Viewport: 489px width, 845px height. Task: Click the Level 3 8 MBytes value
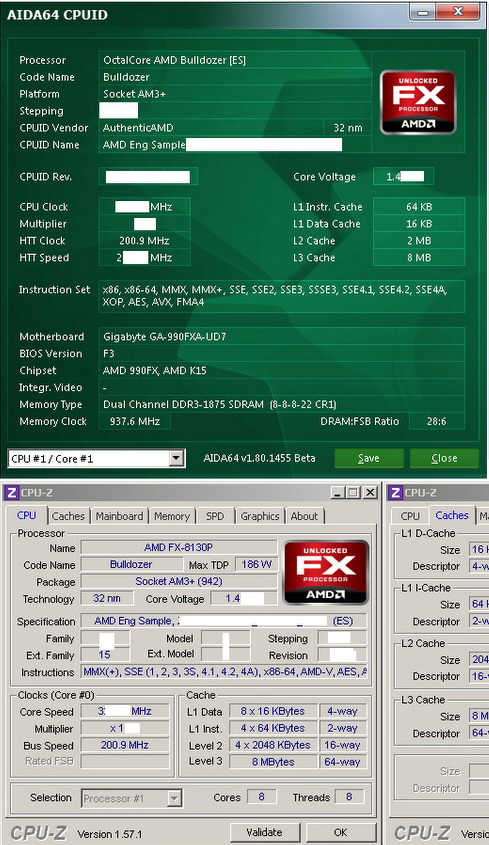coord(273,762)
